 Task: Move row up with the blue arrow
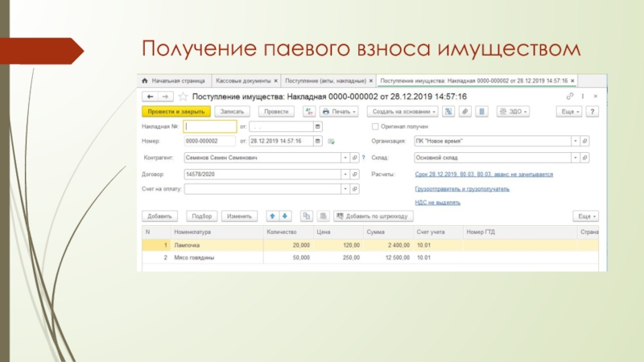coord(272,216)
